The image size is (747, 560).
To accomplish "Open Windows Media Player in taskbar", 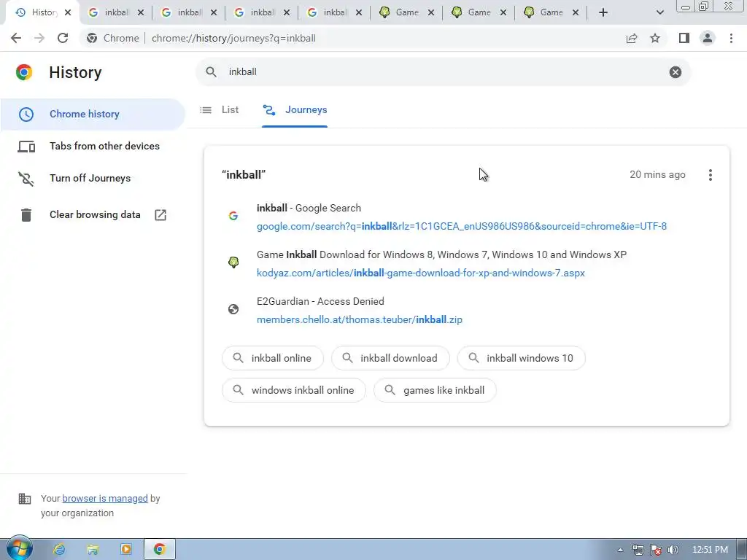I will pos(125,550).
